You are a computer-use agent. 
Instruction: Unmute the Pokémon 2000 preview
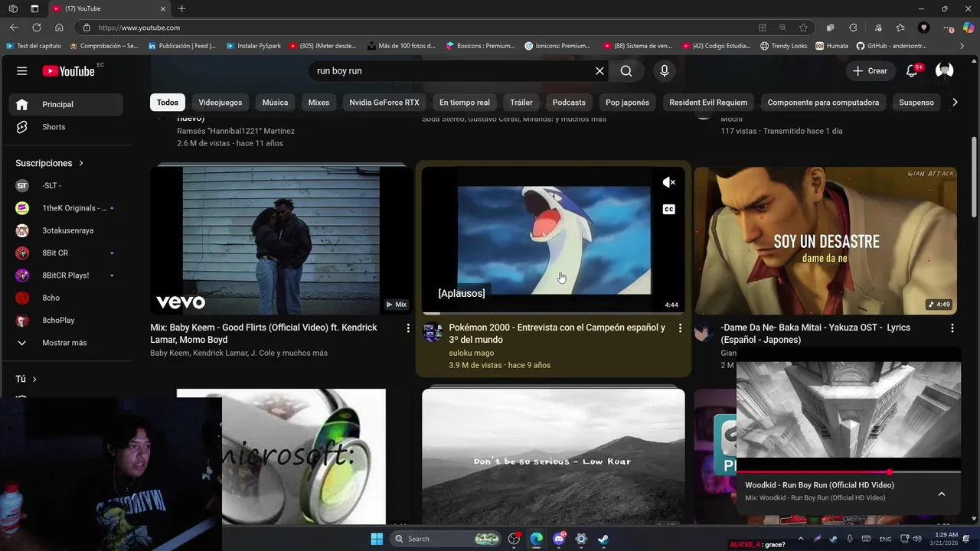(668, 182)
